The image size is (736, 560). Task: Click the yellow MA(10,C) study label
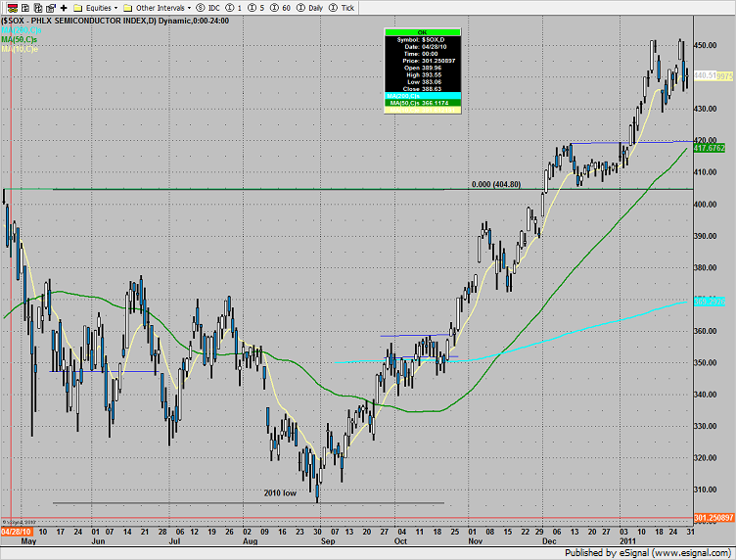pyautogui.click(x=20, y=47)
